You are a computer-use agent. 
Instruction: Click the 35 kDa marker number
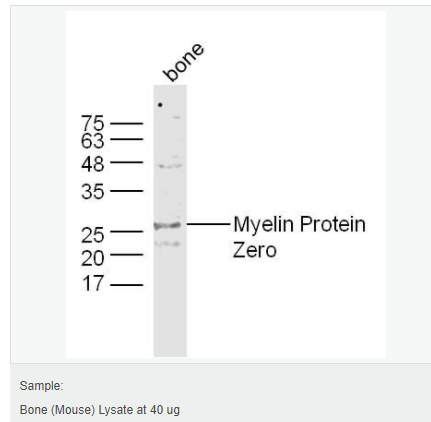(x=93, y=192)
